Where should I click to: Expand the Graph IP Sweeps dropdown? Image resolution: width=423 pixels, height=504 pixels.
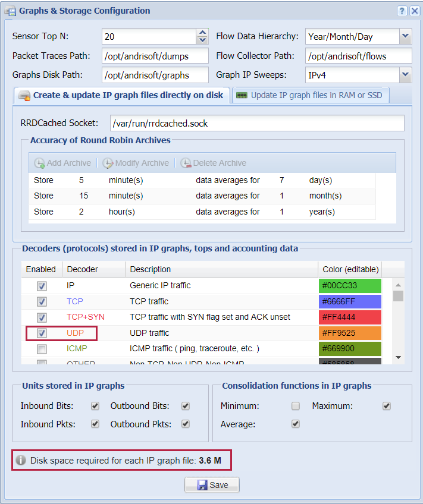[405, 74]
